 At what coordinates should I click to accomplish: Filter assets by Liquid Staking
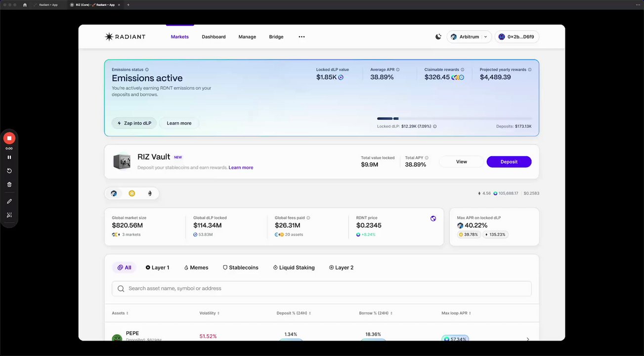tap(294, 267)
